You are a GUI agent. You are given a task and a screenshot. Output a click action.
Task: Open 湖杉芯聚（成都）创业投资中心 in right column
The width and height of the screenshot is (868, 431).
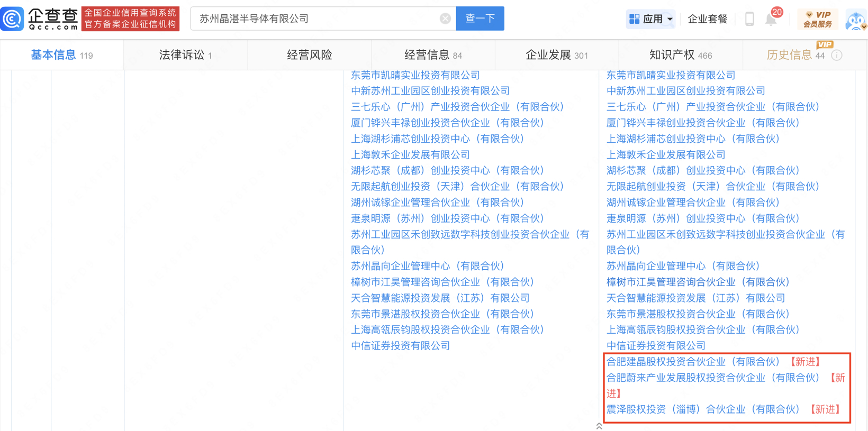[703, 170]
